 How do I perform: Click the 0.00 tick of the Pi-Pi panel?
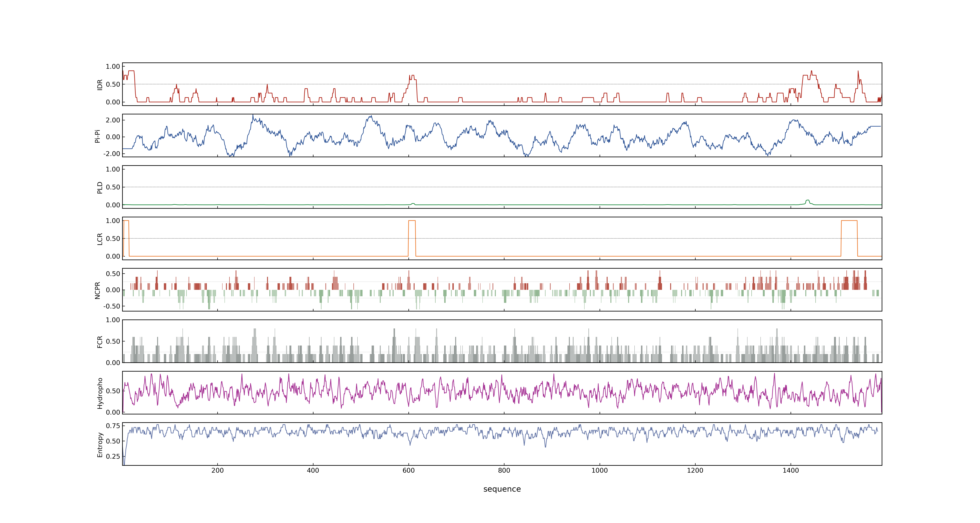click(113, 137)
